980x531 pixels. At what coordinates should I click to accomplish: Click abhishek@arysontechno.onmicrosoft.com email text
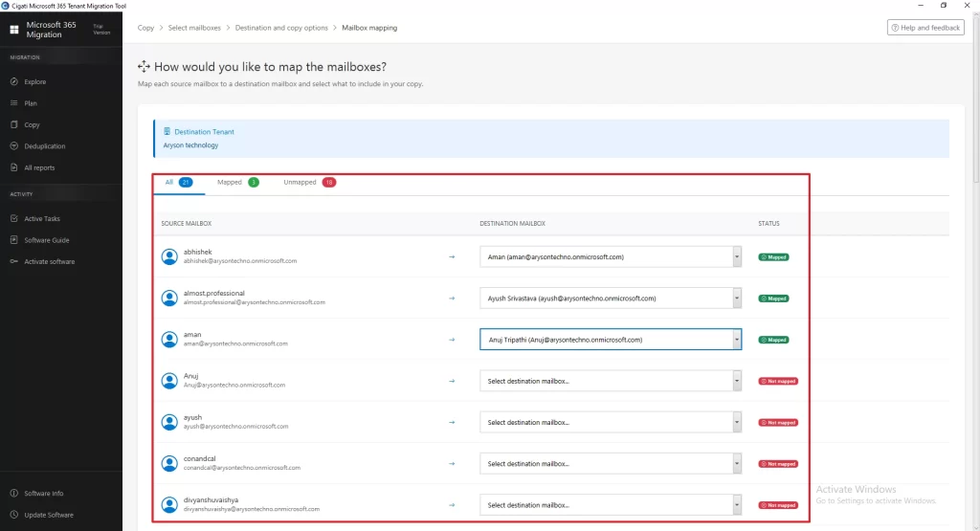pos(240,261)
